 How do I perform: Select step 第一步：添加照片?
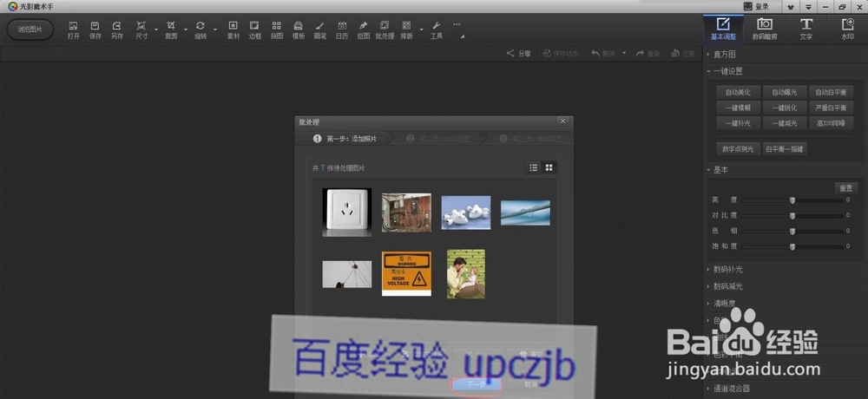click(x=345, y=139)
